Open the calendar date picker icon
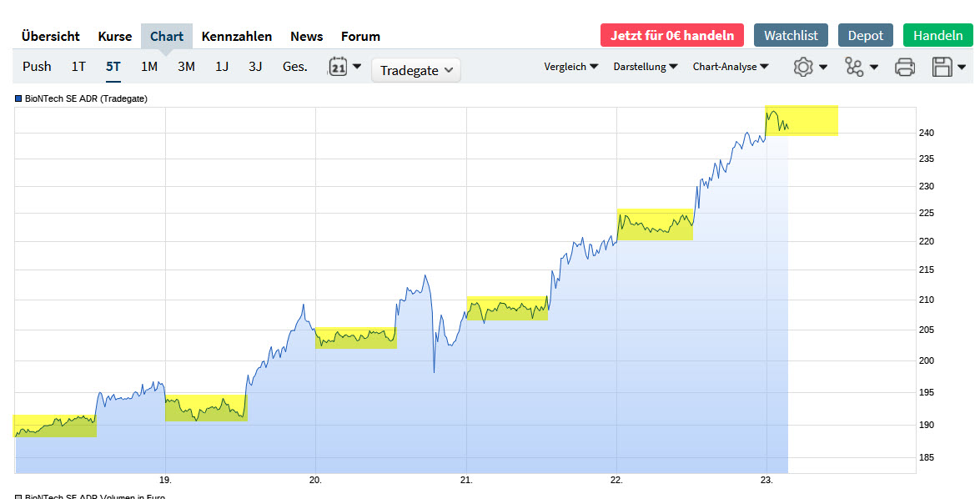Screen dimensions: 980x499 [x=339, y=66]
